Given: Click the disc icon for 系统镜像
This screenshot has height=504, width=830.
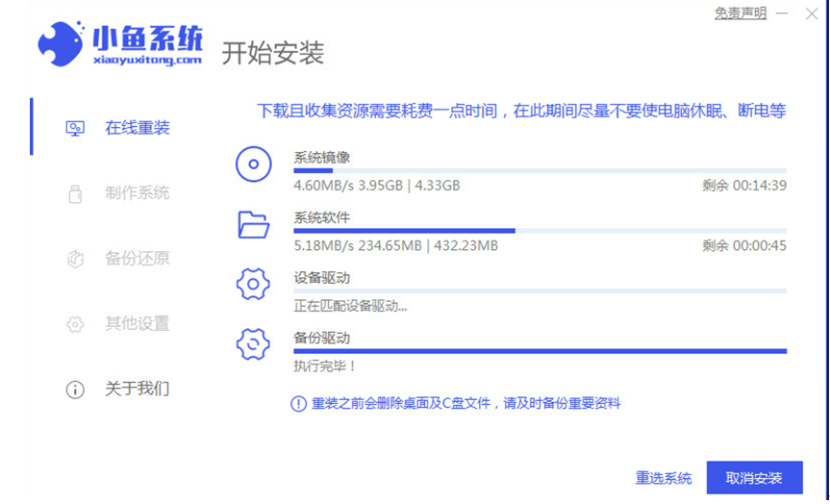Looking at the screenshot, I should pyautogui.click(x=254, y=164).
